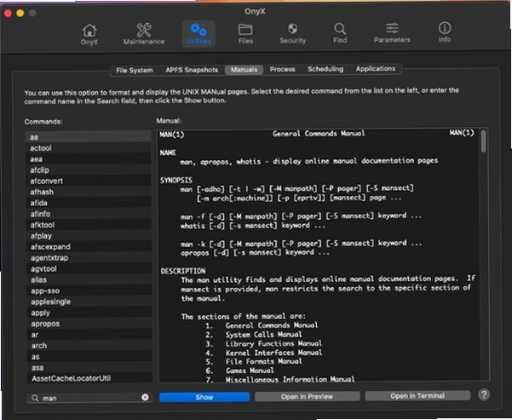Click 'File Formats Manual' section line
The width and height of the screenshot is (512, 420).
point(264,361)
